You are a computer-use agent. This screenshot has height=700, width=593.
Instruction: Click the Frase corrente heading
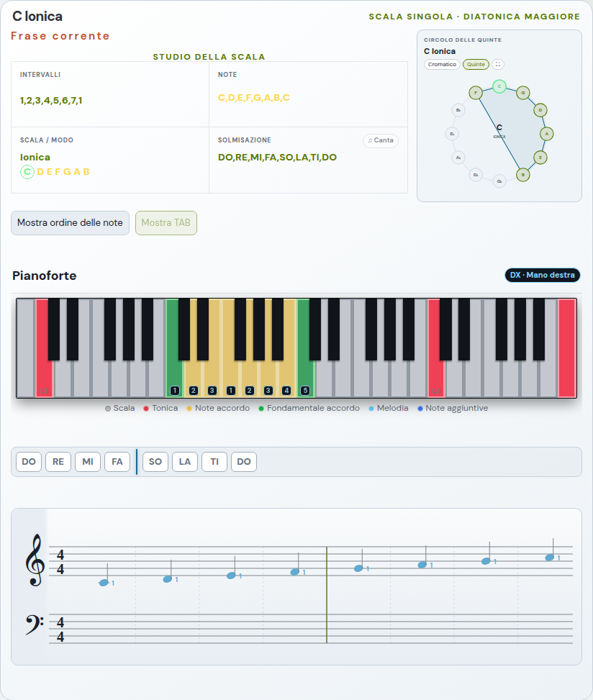pos(60,36)
